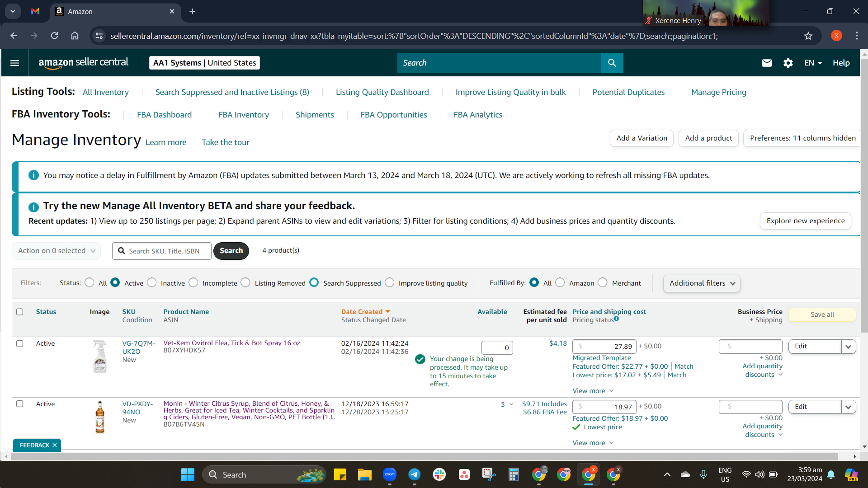The height and width of the screenshot is (488, 868).
Task: Select the Incomplete status filter
Action: coord(193,282)
